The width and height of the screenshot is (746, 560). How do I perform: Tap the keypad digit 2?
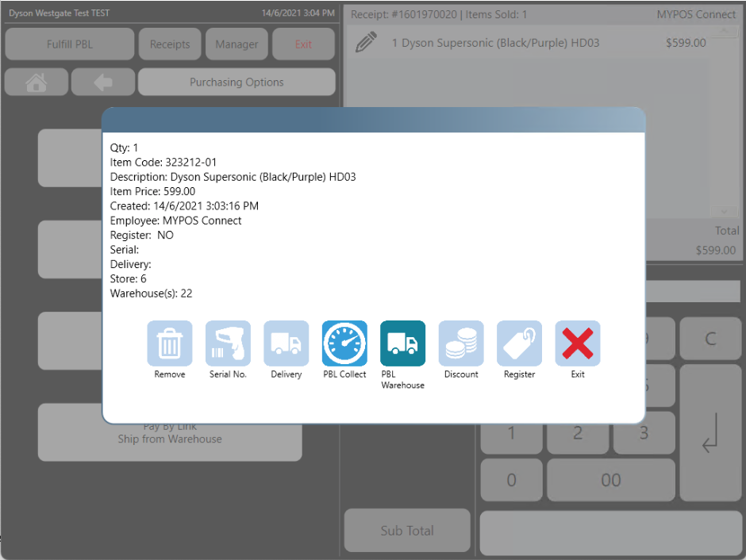(x=578, y=432)
